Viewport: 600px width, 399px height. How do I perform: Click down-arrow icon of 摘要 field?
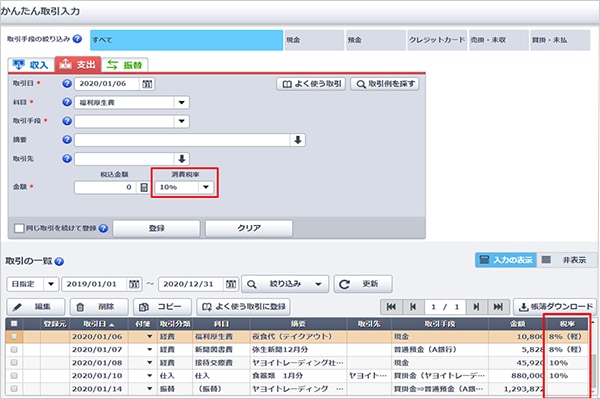coord(298,140)
